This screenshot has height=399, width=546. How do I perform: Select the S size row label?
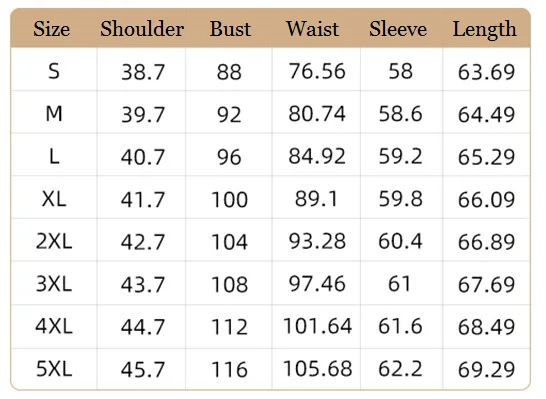point(54,71)
